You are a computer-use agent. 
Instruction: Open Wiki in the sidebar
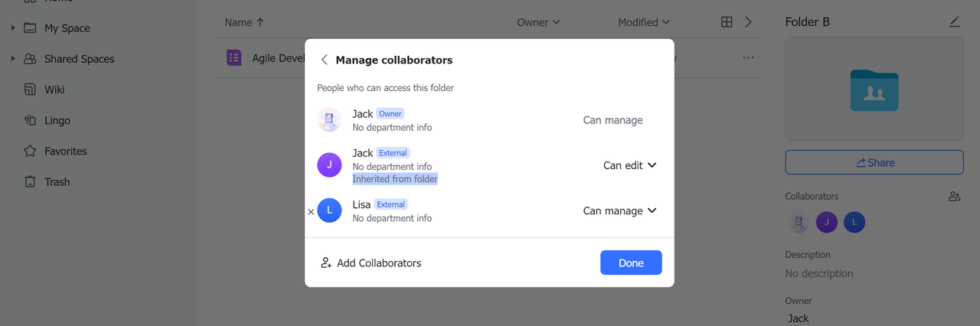click(x=54, y=90)
